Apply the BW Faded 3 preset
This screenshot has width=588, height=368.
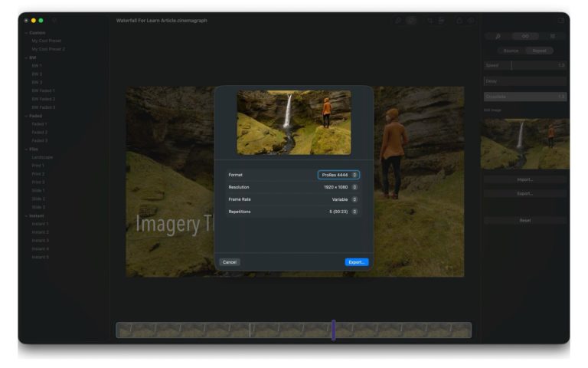coord(43,107)
